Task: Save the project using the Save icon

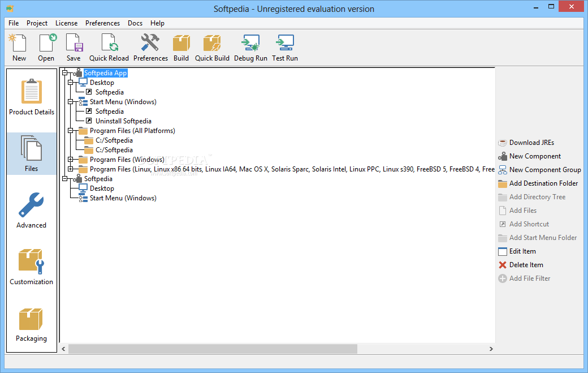Action: pos(73,48)
